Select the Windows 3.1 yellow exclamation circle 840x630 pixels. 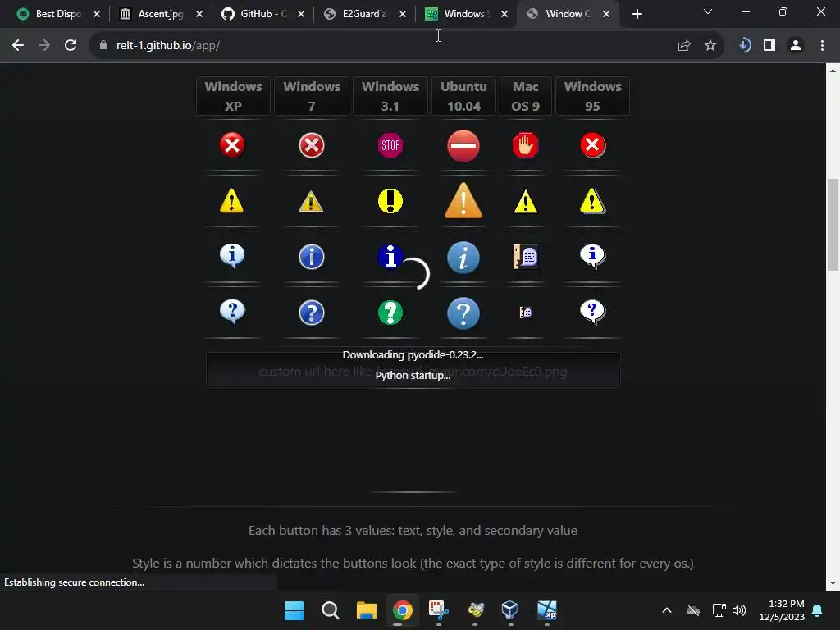click(390, 202)
